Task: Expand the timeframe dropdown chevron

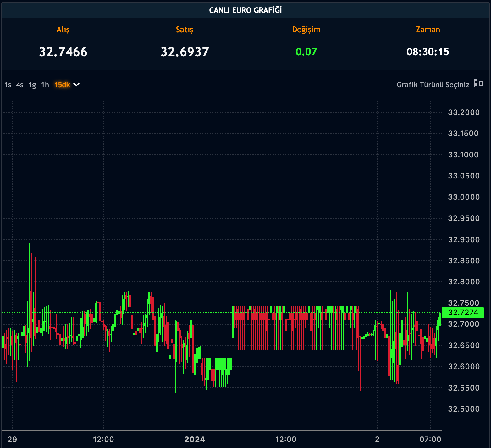Action: click(x=76, y=85)
